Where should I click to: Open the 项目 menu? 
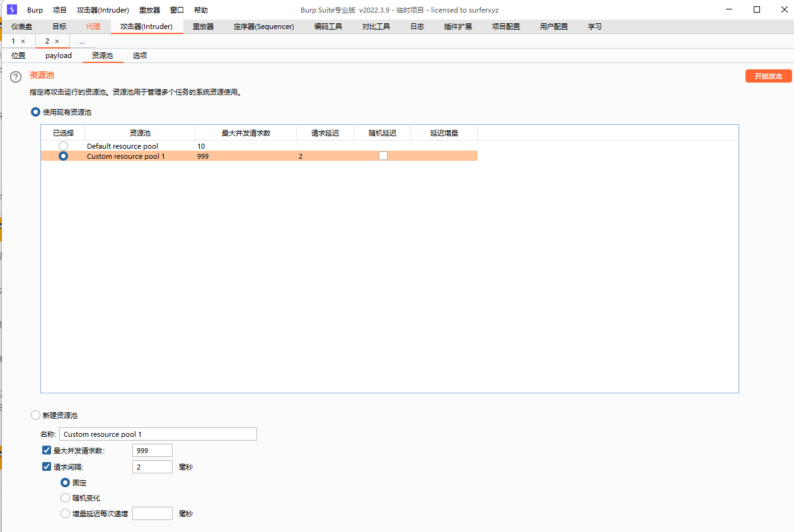pyautogui.click(x=60, y=10)
